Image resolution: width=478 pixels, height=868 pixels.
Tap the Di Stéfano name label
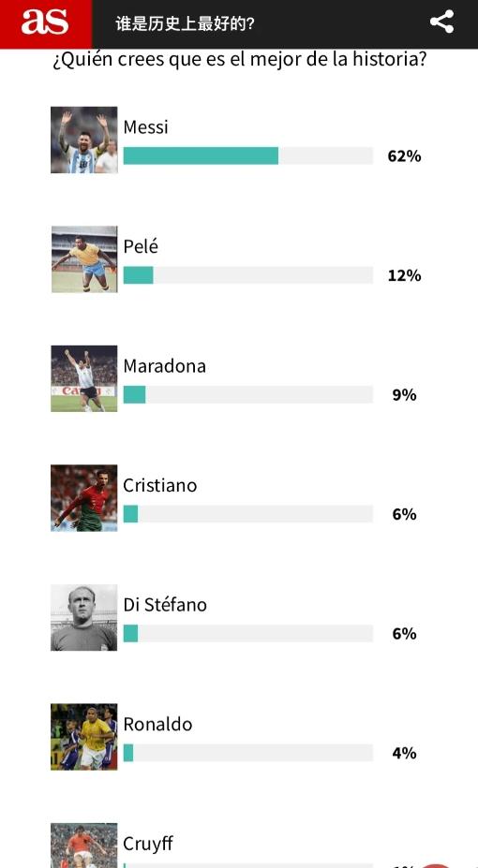tap(165, 605)
